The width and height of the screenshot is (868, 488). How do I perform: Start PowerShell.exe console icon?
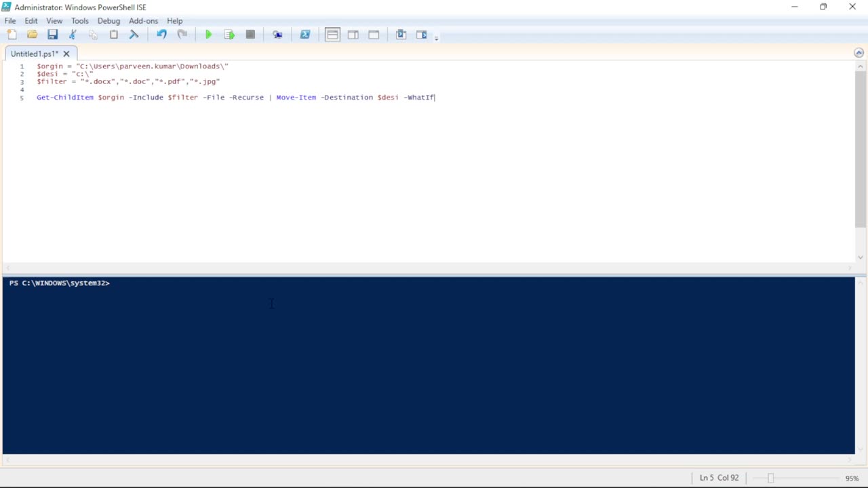coord(305,35)
